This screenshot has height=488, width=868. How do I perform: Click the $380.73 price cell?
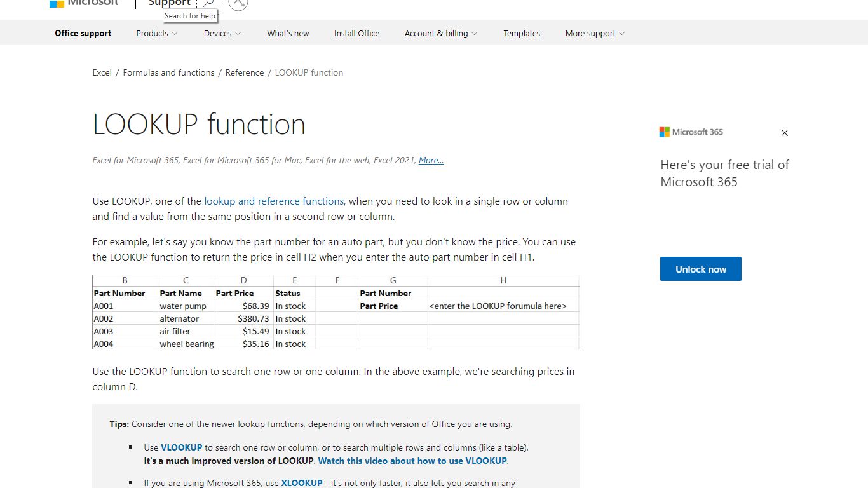coord(244,318)
